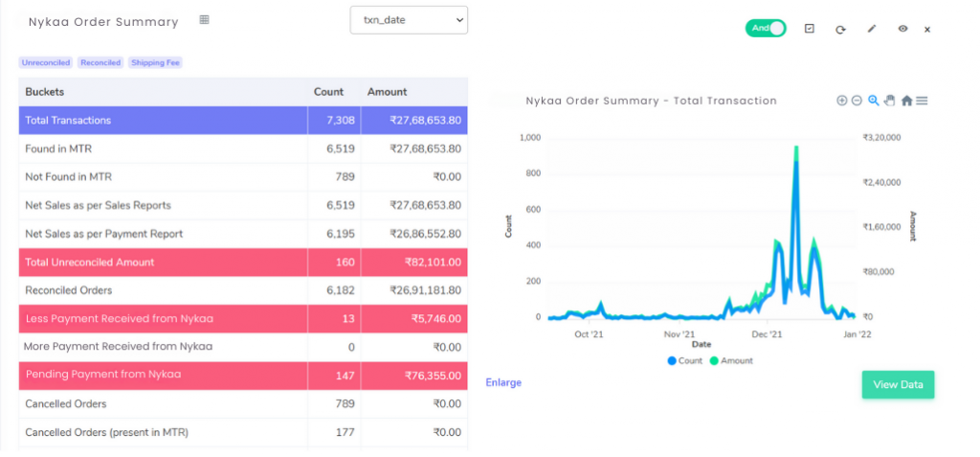Open the txn_date dropdown

(409, 20)
